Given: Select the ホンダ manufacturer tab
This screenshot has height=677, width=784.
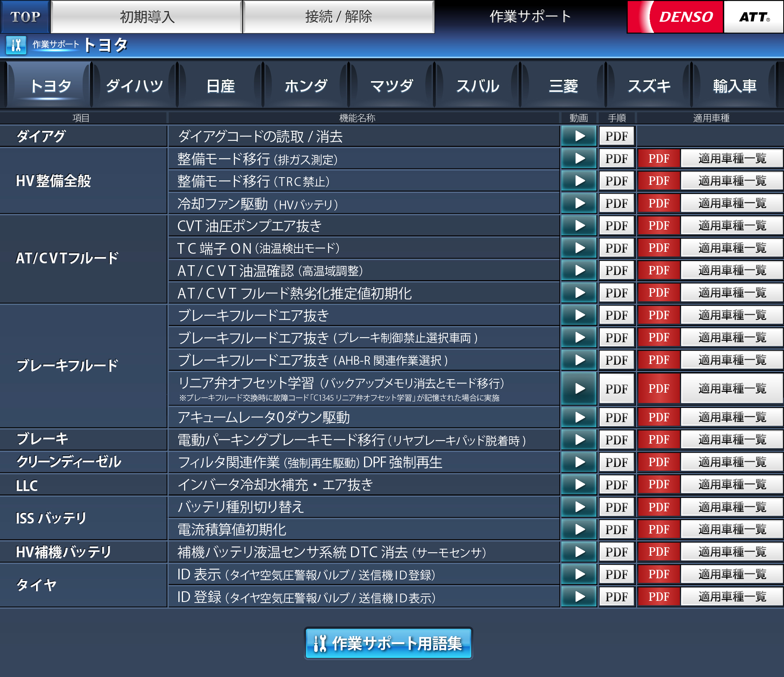Looking at the screenshot, I should (x=306, y=86).
